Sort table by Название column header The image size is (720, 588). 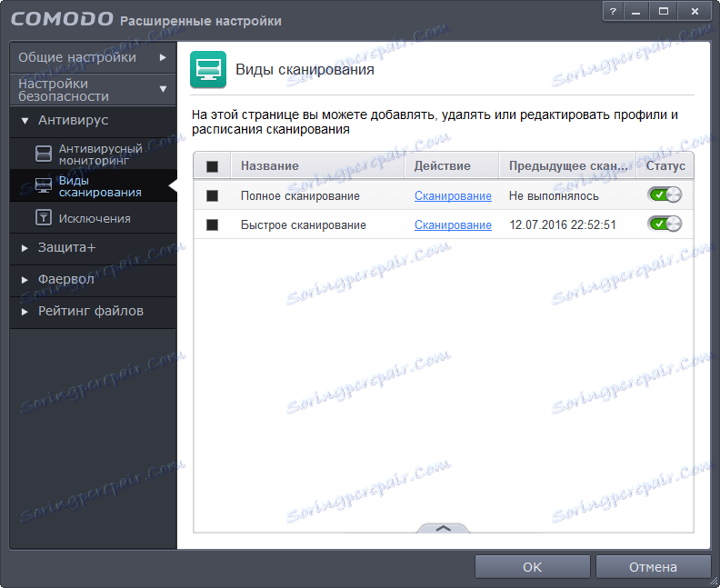pyautogui.click(x=317, y=165)
